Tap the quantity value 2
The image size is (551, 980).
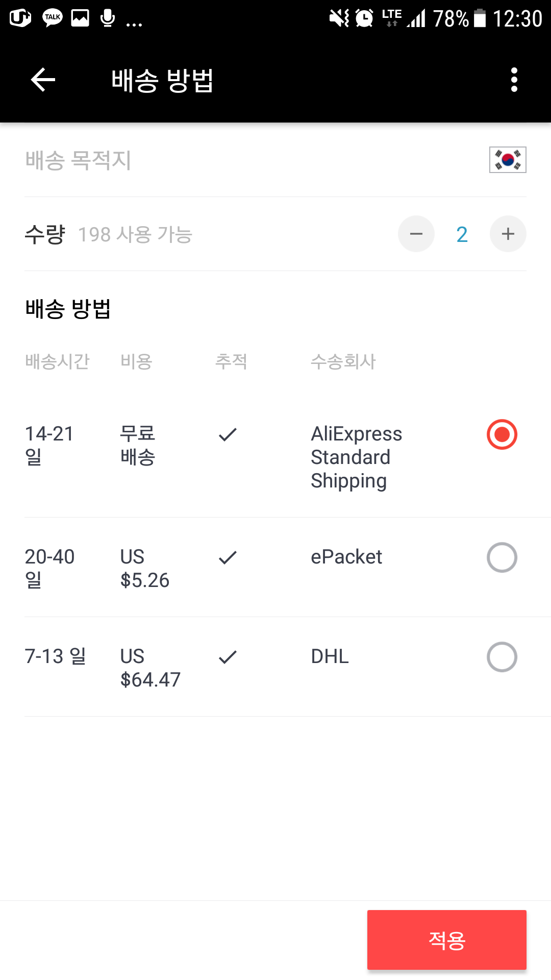(x=462, y=234)
